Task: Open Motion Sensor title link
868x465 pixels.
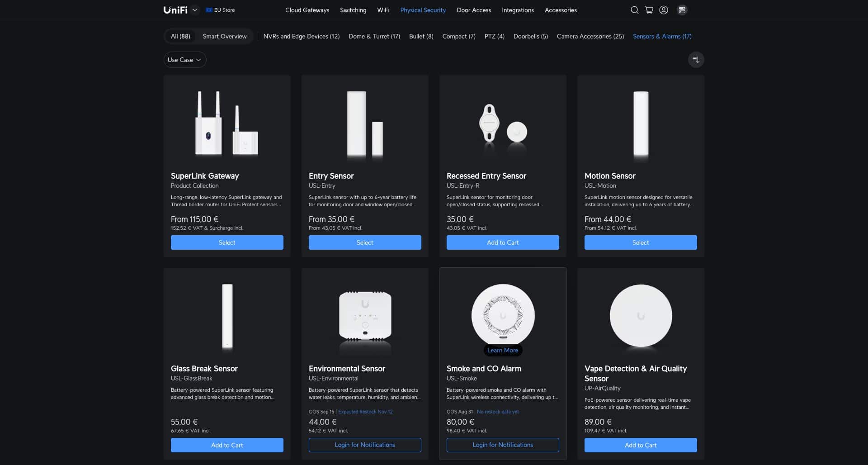Action: point(610,176)
